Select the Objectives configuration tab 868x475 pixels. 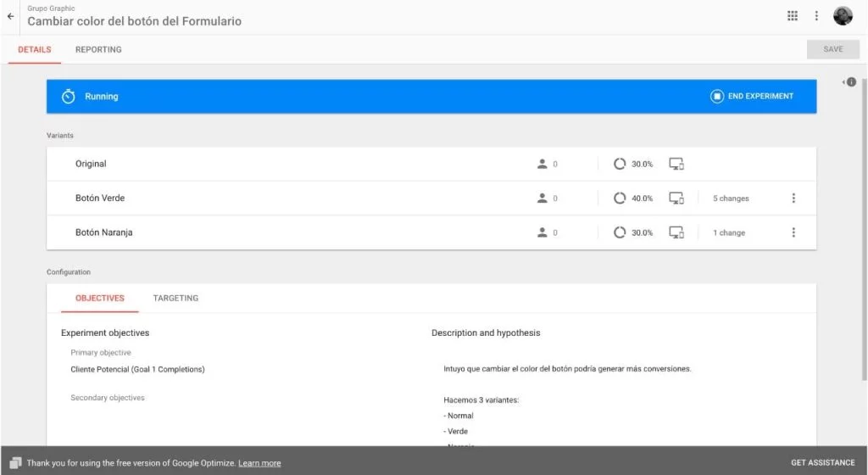tap(100, 299)
